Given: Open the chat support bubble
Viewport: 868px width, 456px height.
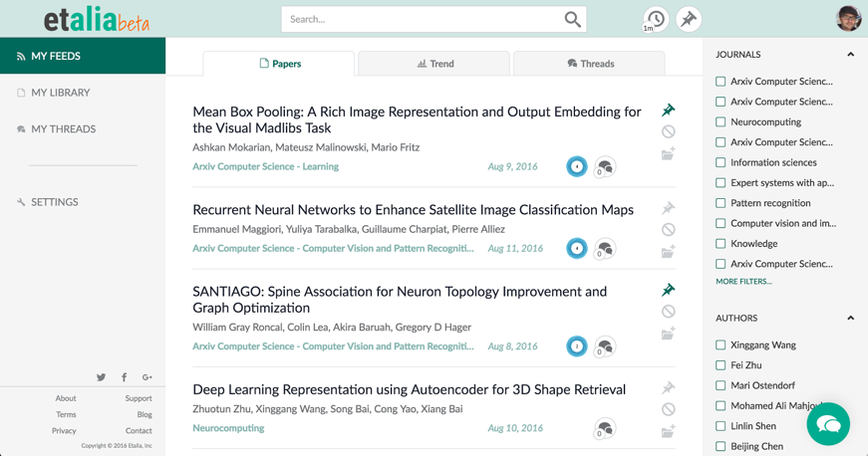Looking at the screenshot, I should coord(828,425).
